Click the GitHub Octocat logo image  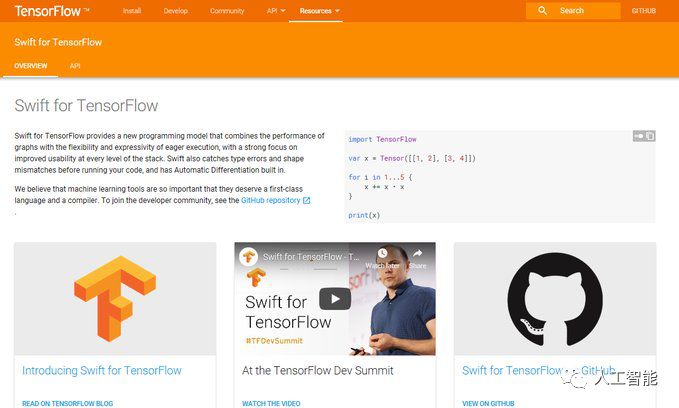[x=555, y=299]
